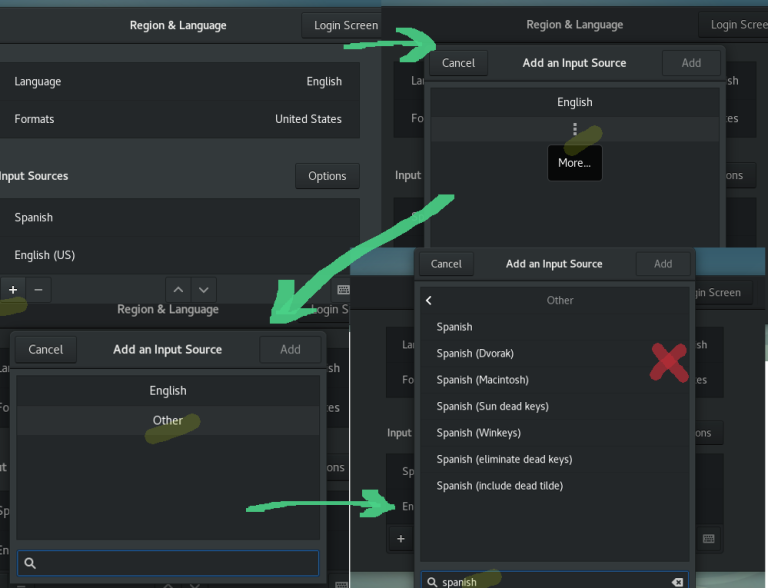Select Spanish (include dead tilde) layout
Image resolution: width=768 pixels, height=588 pixels.
click(554, 486)
